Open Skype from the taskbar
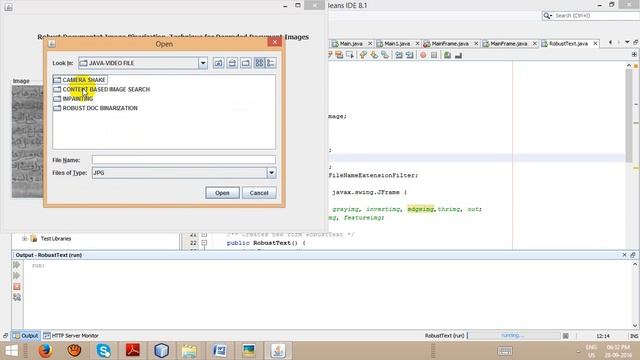The image size is (640, 360). [104, 351]
